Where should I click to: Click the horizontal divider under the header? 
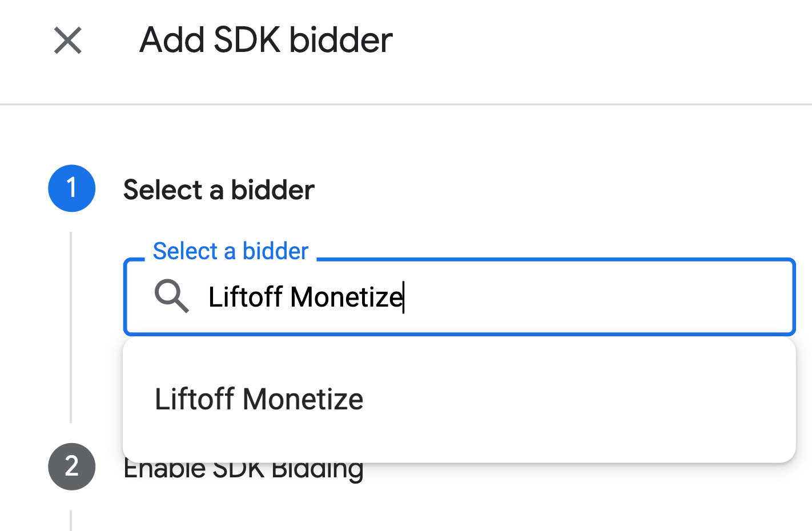[405, 104]
